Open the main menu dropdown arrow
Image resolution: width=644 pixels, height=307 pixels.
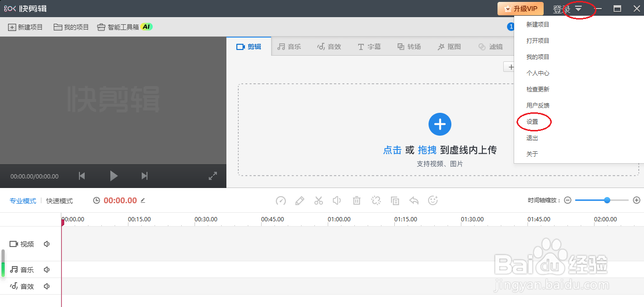click(x=578, y=9)
